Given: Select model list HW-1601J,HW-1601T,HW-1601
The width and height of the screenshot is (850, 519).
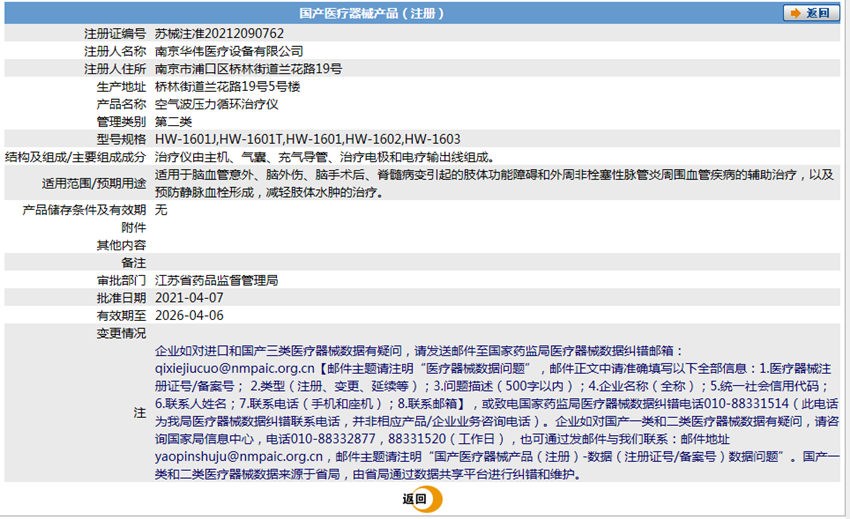Looking at the screenshot, I should [x=248, y=139].
